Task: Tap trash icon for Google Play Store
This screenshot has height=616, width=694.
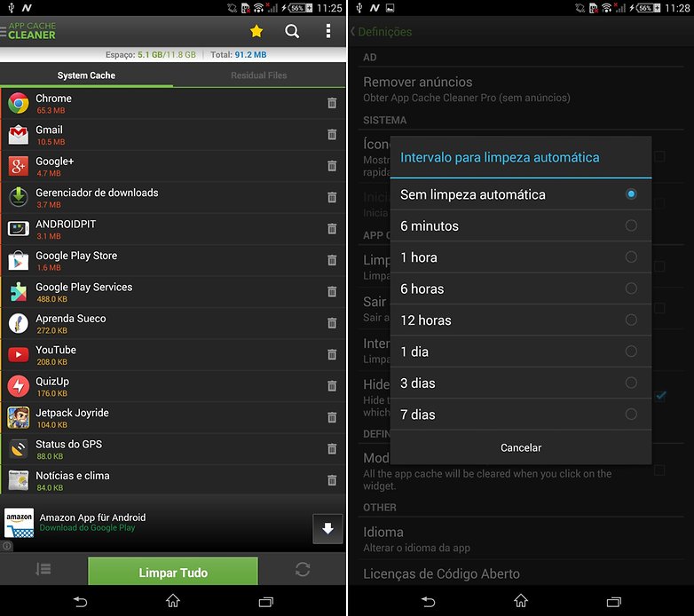Action: tap(332, 260)
